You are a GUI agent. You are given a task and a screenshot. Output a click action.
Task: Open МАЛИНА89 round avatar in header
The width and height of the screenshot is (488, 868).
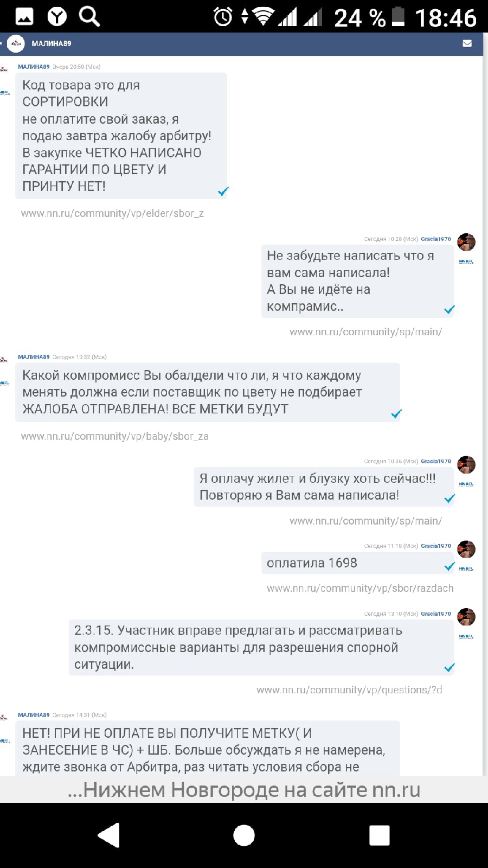tap(16, 43)
